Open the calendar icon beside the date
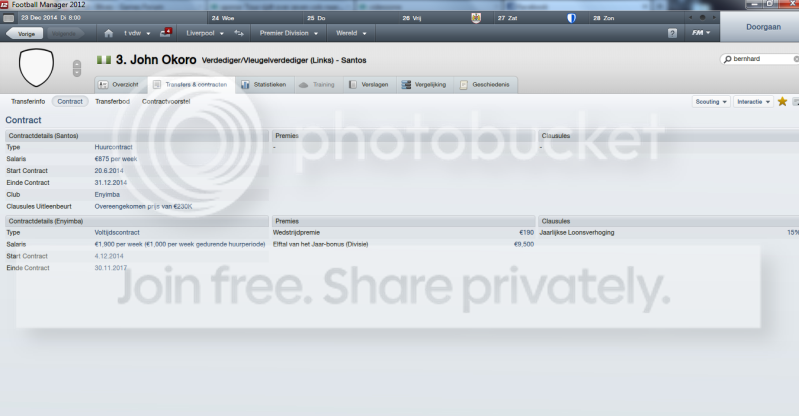799x416 pixels. (x=9, y=18)
